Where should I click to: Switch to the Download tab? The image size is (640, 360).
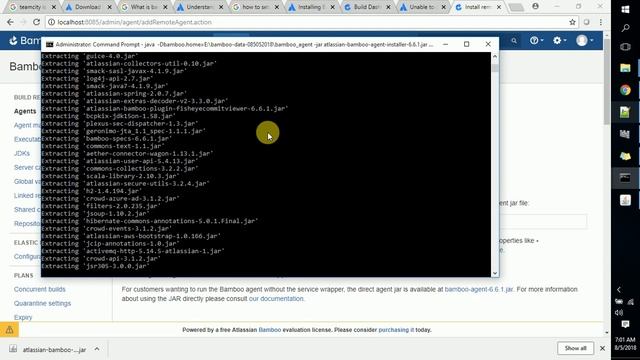tap(88, 7)
